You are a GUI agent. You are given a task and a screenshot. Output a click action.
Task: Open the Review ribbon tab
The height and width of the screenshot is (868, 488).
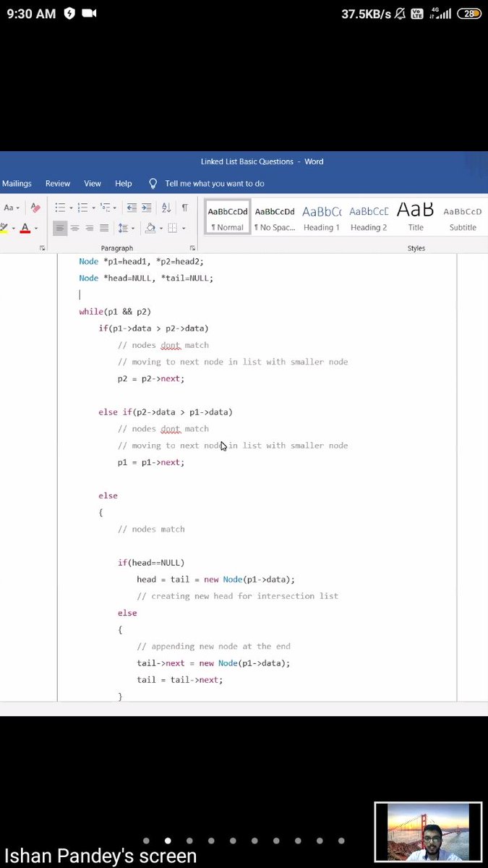[58, 184]
